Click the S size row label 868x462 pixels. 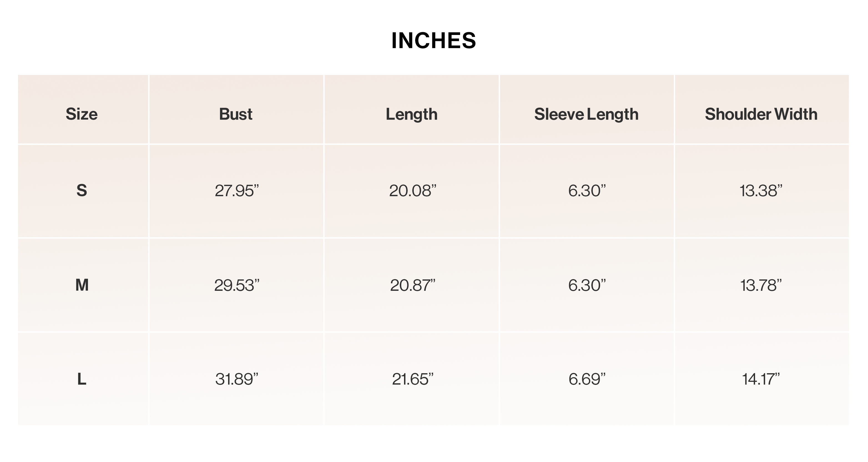click(x=82, y=191)
